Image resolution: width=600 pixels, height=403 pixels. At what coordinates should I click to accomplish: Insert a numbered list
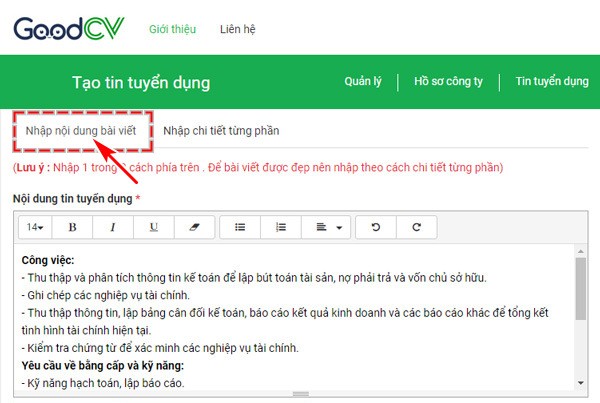(x=281, y=227)
